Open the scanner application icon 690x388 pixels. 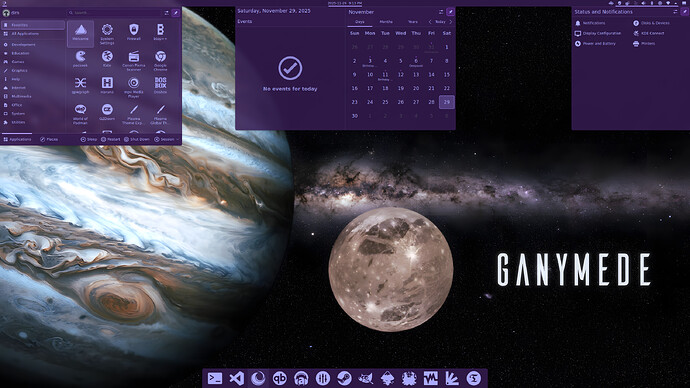click(x=134, y=60)
